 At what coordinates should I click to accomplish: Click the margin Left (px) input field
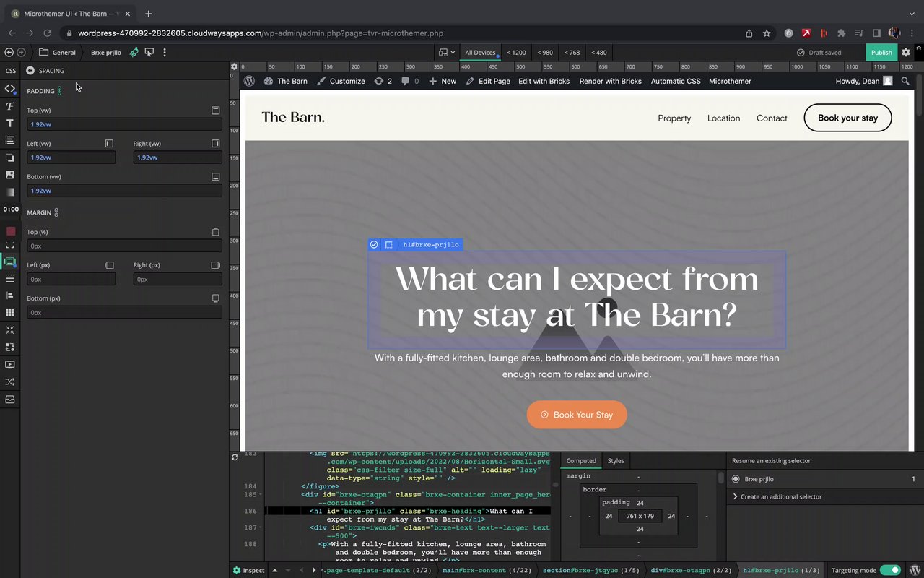(x=71, y=279)
